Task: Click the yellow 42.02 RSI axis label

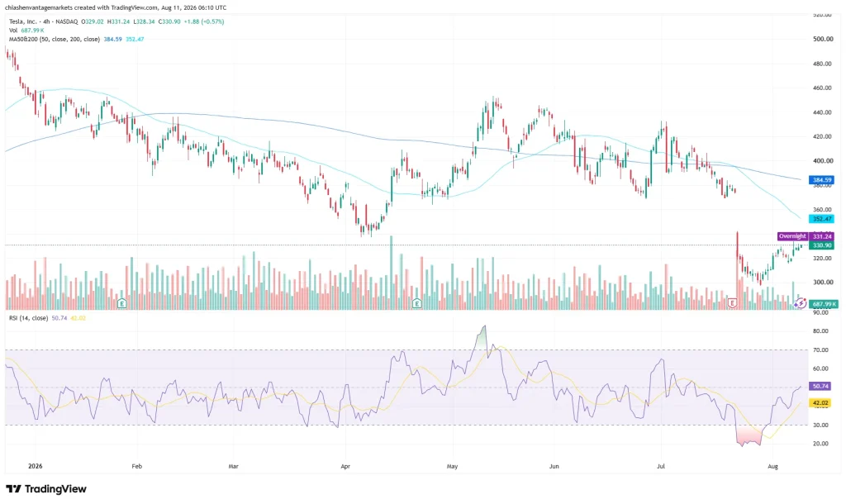Action: click(820, 402)
